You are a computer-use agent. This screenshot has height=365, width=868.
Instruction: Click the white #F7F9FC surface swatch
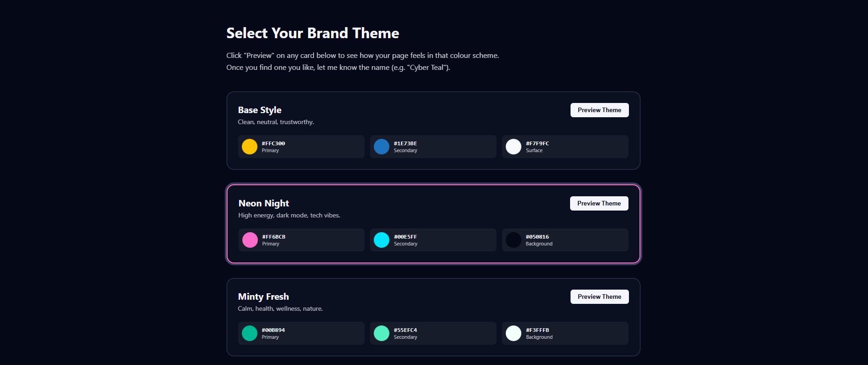click(x=513, y=146)
